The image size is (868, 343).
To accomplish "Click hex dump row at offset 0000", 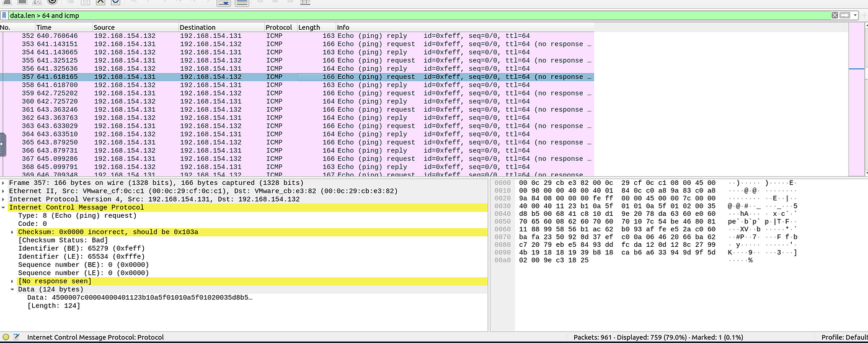I will [x=647, y=183].
